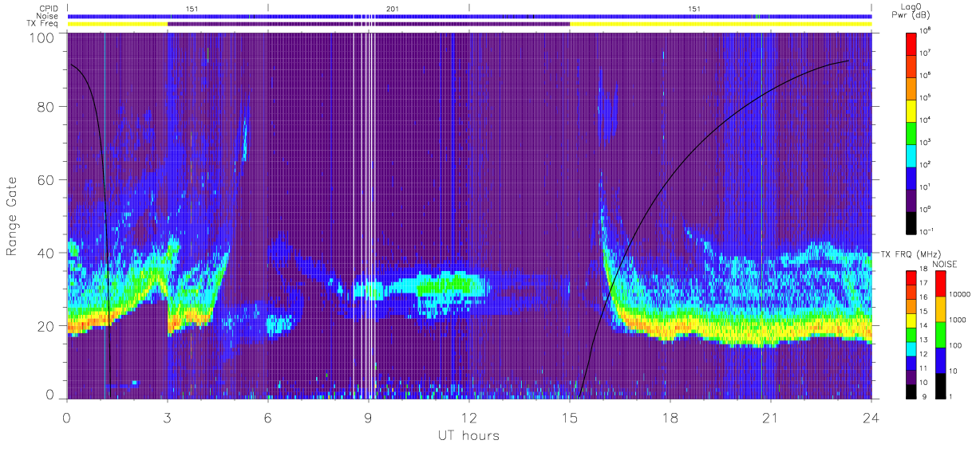Click the CPID row label
Viewport: 980px width, 452px height.
tap(49, 9)
